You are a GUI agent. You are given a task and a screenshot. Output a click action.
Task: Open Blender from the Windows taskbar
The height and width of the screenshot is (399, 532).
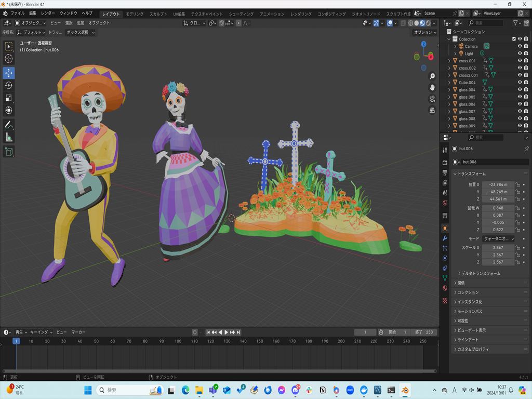pos(404,390)
